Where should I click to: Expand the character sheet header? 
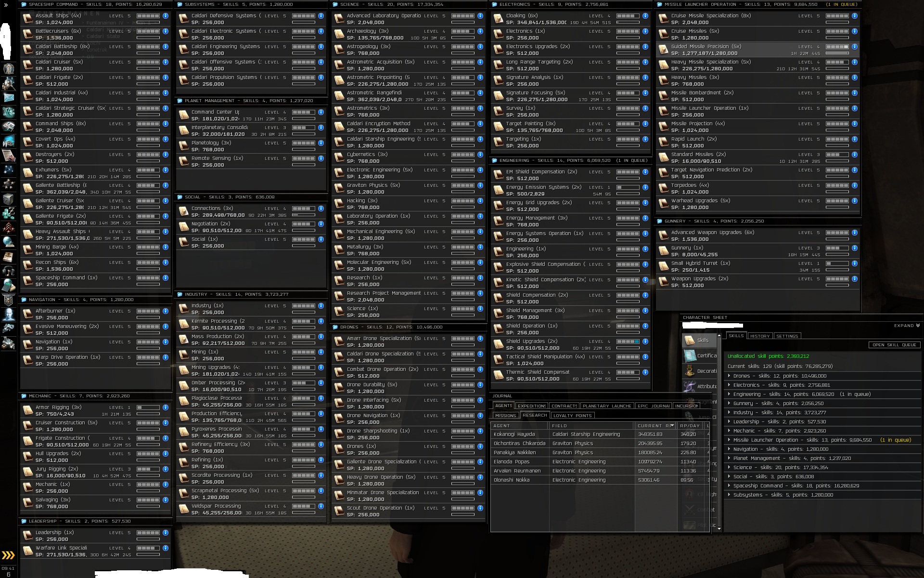(x=907, y=326)
